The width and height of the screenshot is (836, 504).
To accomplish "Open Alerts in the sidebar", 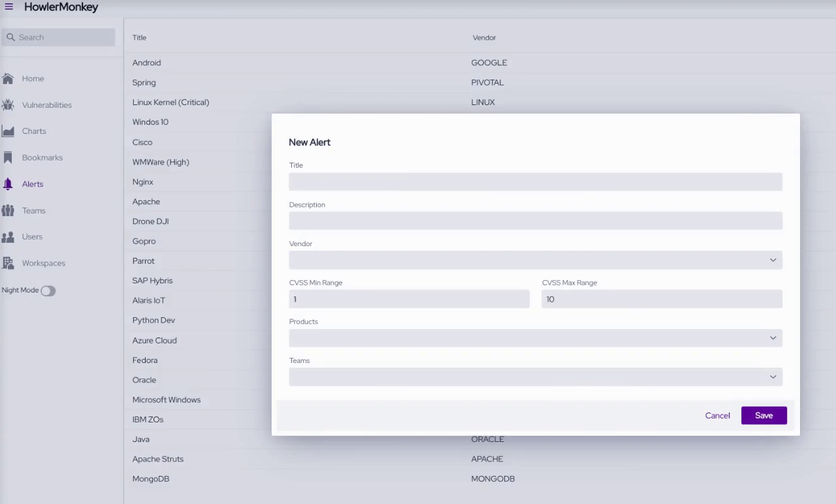I will tap(33, 184).
